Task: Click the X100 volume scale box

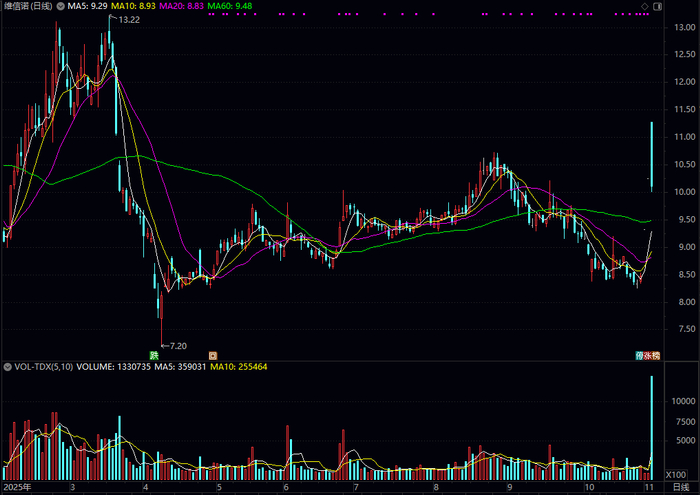Action: tap(676, 474)
